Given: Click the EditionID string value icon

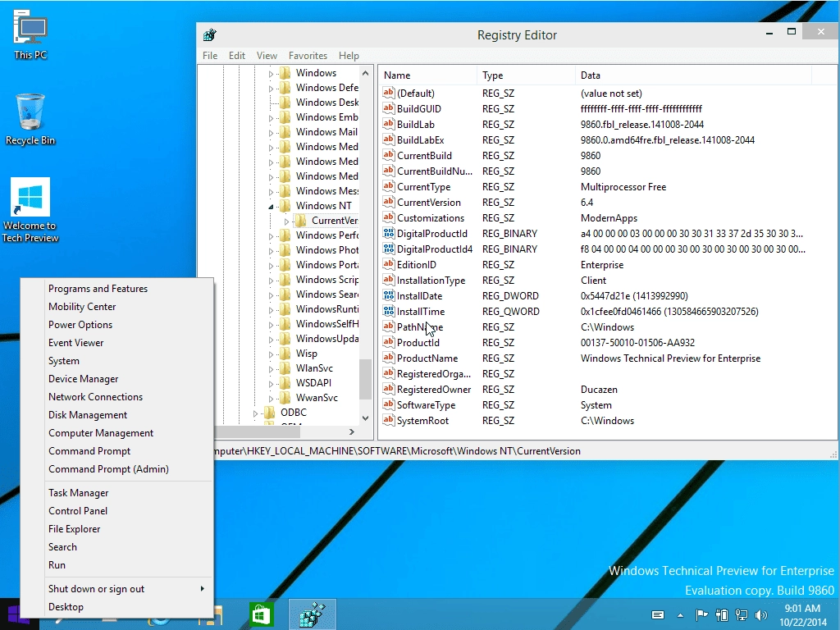Looking at the screenshot, I should (388, 265).
